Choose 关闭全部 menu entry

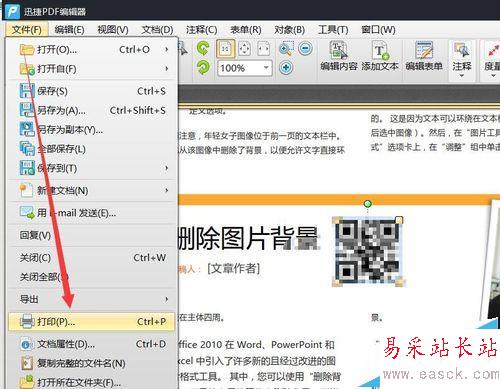tap(91, 277)
